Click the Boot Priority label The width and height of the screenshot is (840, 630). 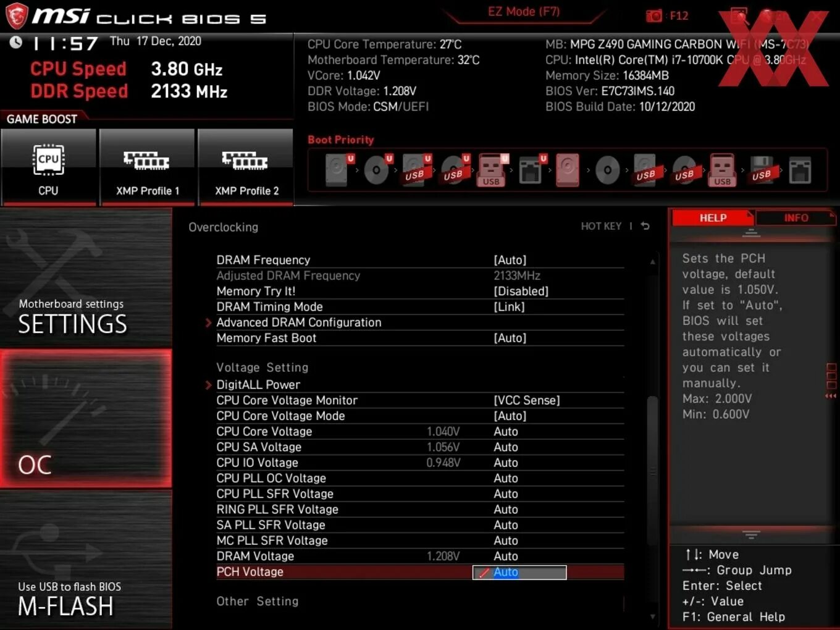[341, 140]
